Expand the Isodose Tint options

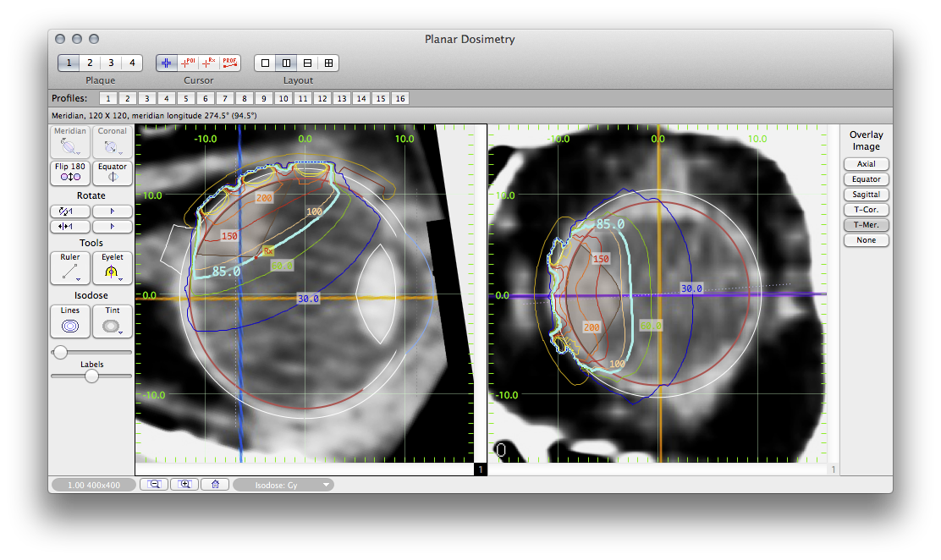[120, 332]
